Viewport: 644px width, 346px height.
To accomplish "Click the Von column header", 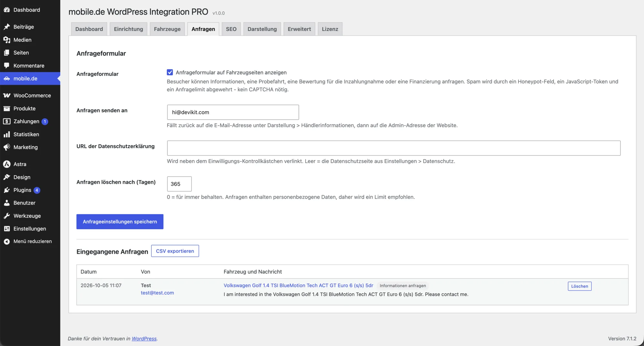I will pyautogui.click(x=146, y=272).
